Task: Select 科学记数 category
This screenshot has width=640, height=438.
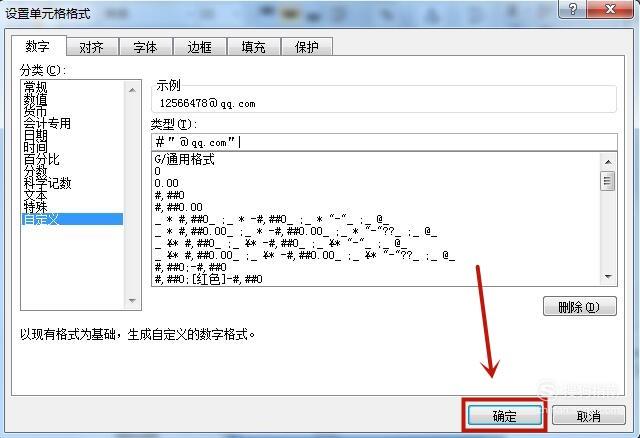Action: (72, 183)
